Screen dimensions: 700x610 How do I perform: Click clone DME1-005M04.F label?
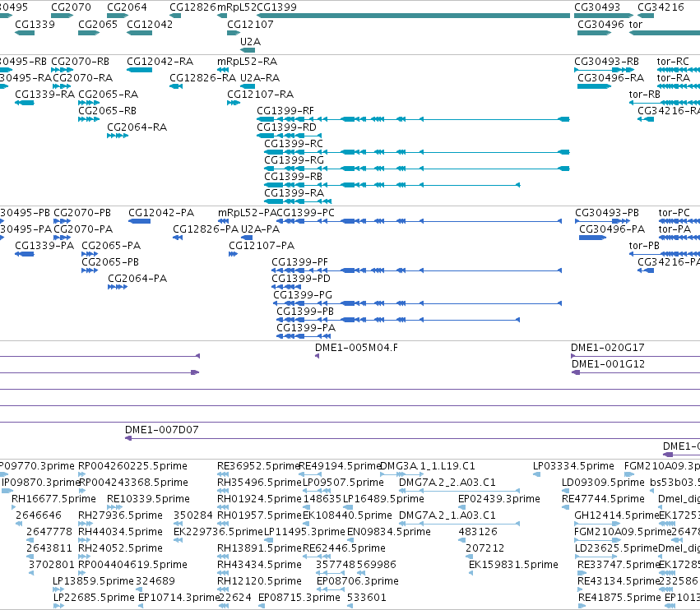pos(357,348)
